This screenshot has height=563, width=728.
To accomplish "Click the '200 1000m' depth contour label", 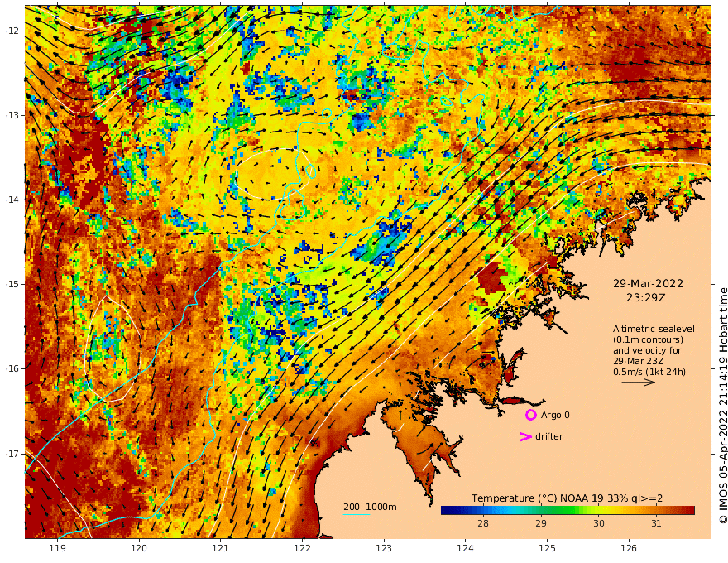I will 370,507.
